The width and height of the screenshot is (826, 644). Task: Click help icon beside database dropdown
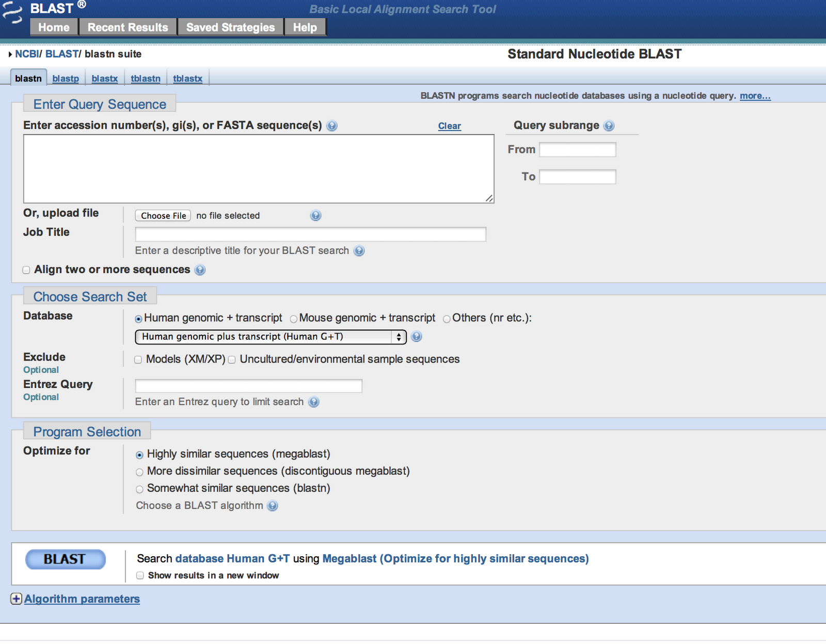click(x=417, y=337)
